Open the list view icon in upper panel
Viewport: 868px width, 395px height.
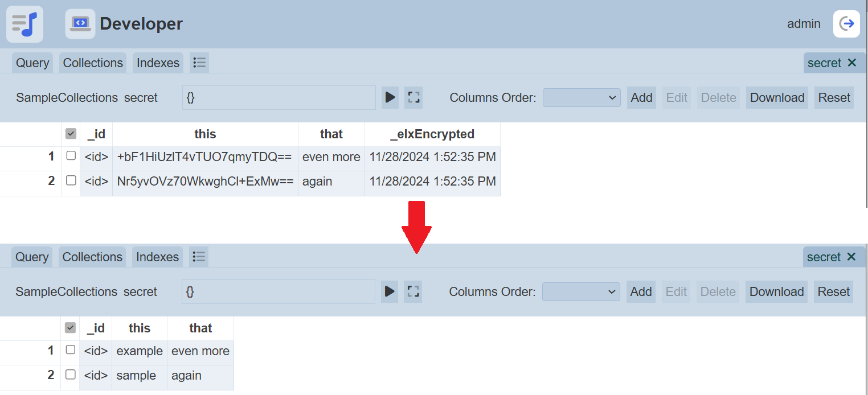coord(199,63)
